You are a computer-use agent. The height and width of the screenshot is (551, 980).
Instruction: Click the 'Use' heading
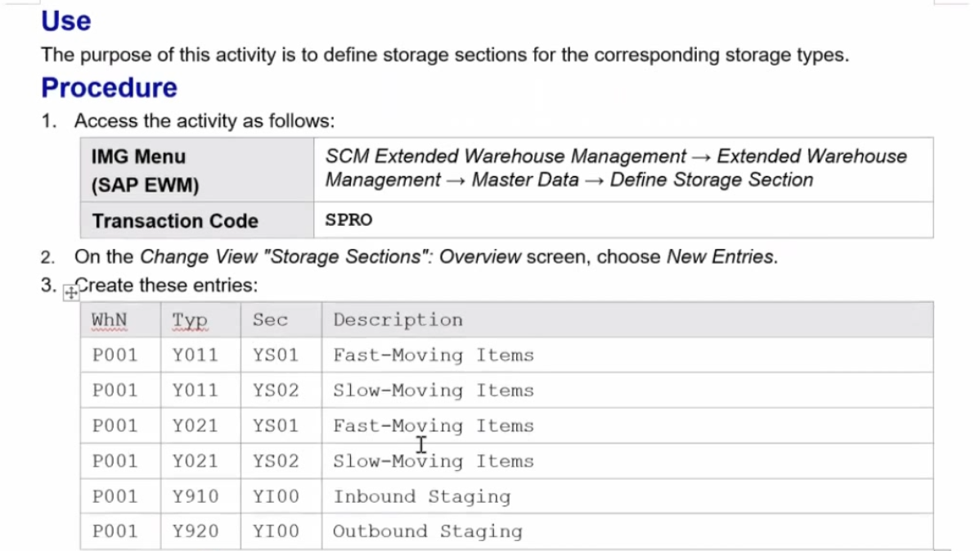coord(66,20)
